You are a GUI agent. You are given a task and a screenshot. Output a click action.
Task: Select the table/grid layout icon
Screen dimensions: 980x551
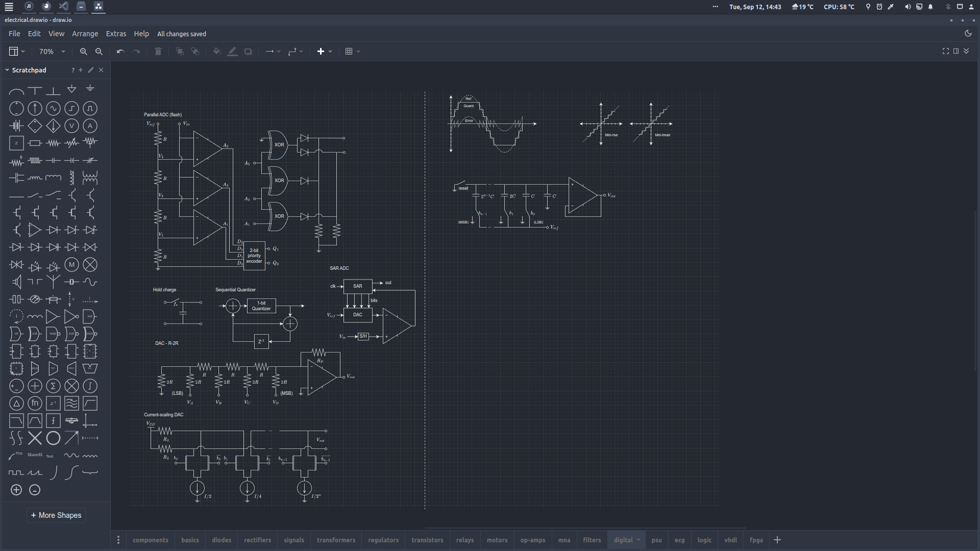point(349,51)
